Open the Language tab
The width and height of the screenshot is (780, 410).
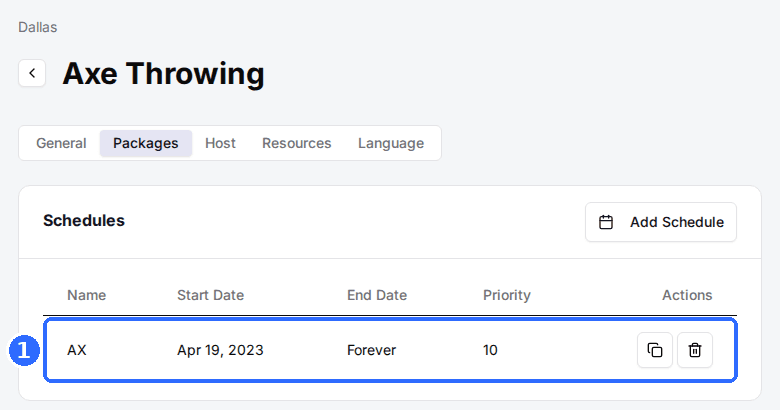[391, 143]
